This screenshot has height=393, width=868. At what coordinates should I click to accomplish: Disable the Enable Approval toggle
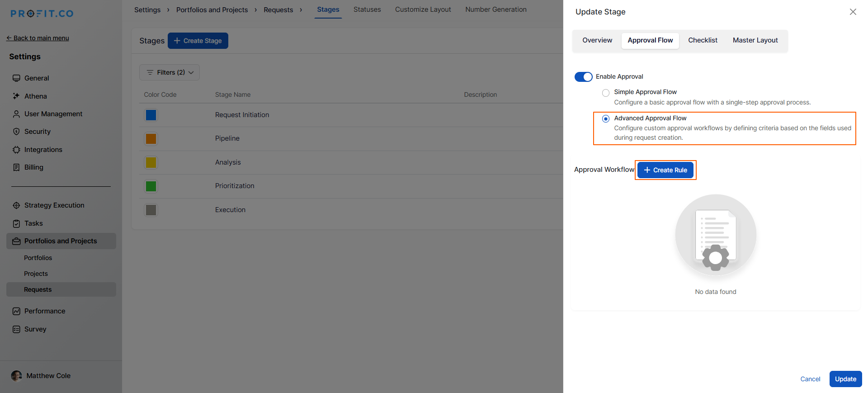point(583,77)
